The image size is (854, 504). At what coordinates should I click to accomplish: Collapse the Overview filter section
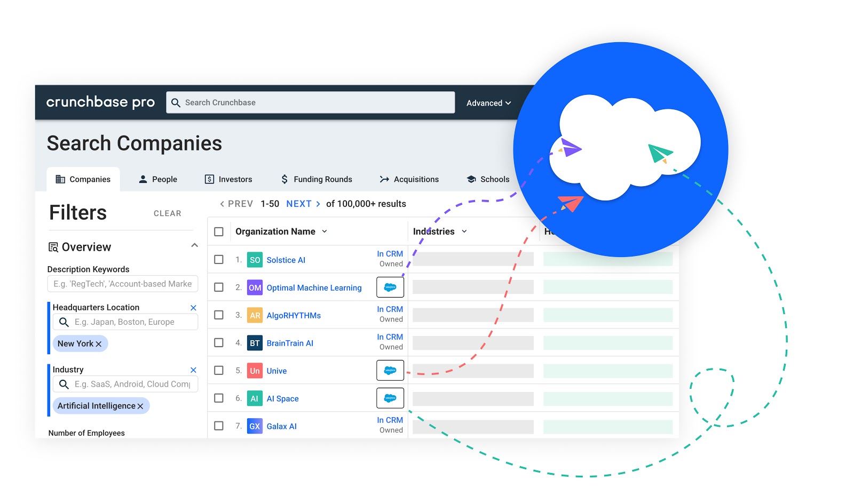coord(194,245)
